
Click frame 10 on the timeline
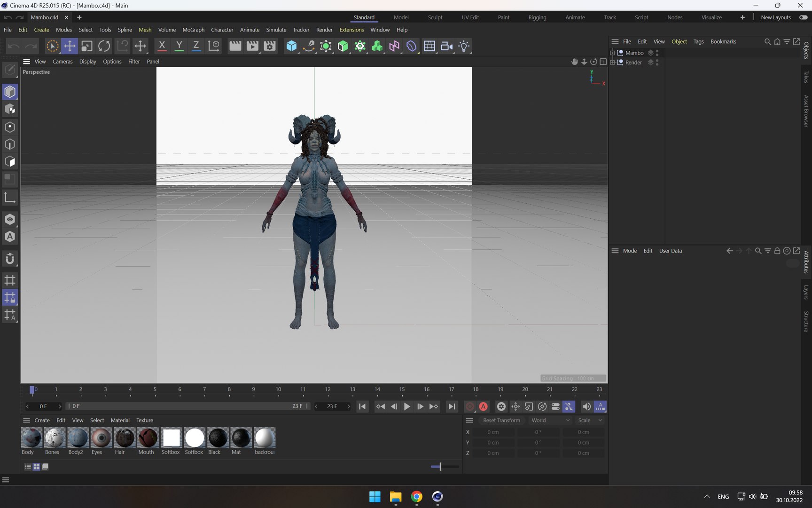pos(278,389)
